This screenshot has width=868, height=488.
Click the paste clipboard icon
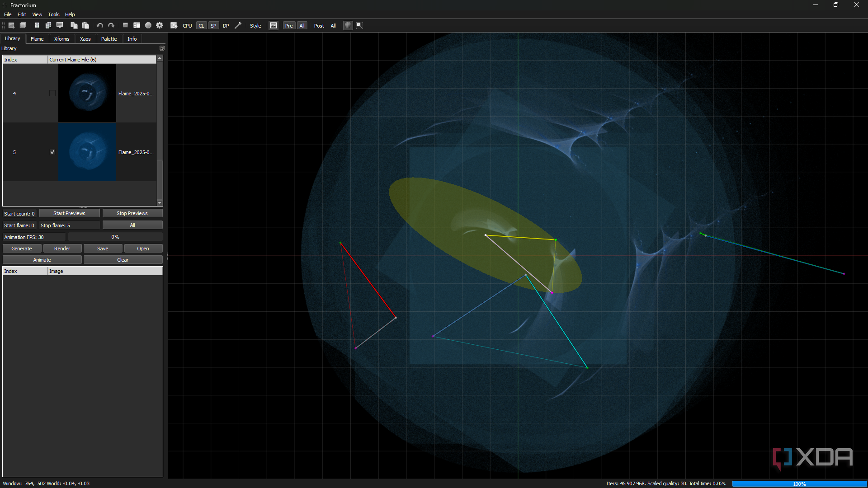click(x=85, y=25)
